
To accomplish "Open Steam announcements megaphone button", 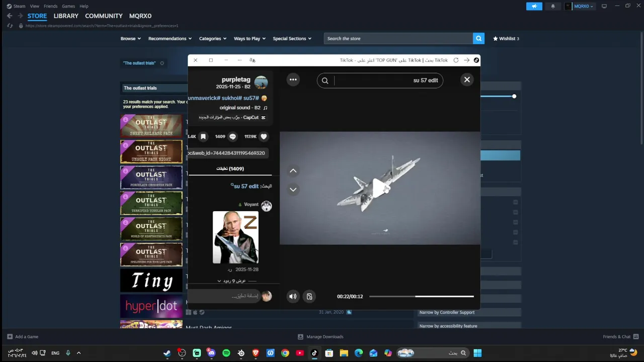I will point(534,6).
